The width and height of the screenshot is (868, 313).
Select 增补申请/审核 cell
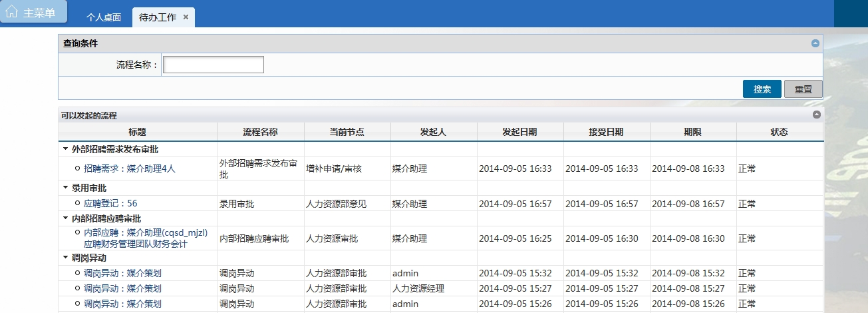coord(347,169)
